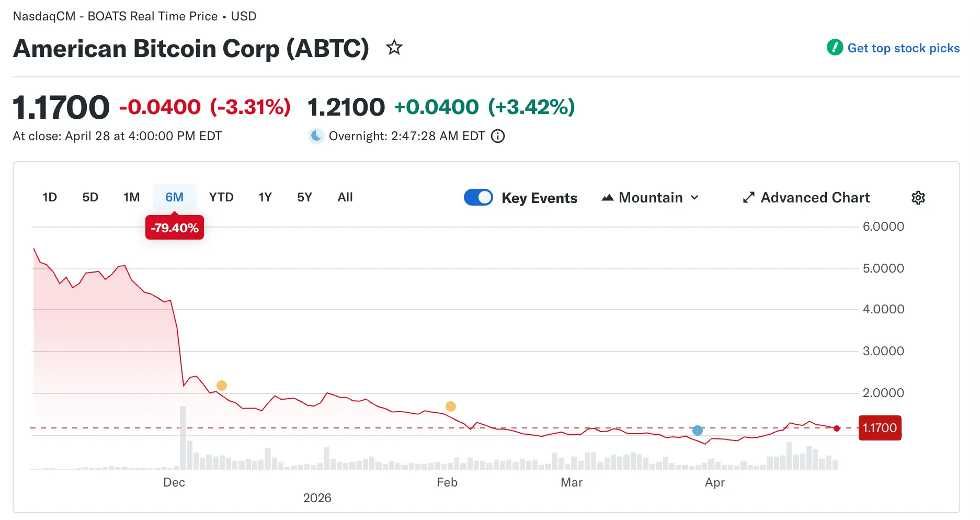This screenshot has width=980, height=520.
Task: Expand the chart type chevron
Action: pos(695,198)
